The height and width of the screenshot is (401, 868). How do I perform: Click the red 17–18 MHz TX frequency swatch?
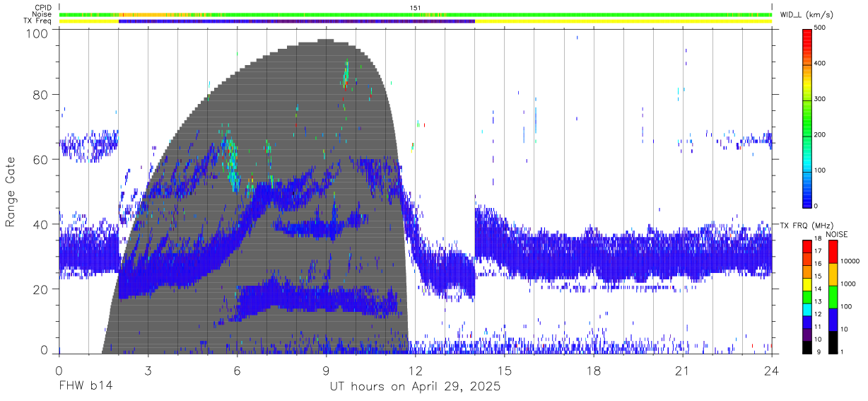point(807,245)
